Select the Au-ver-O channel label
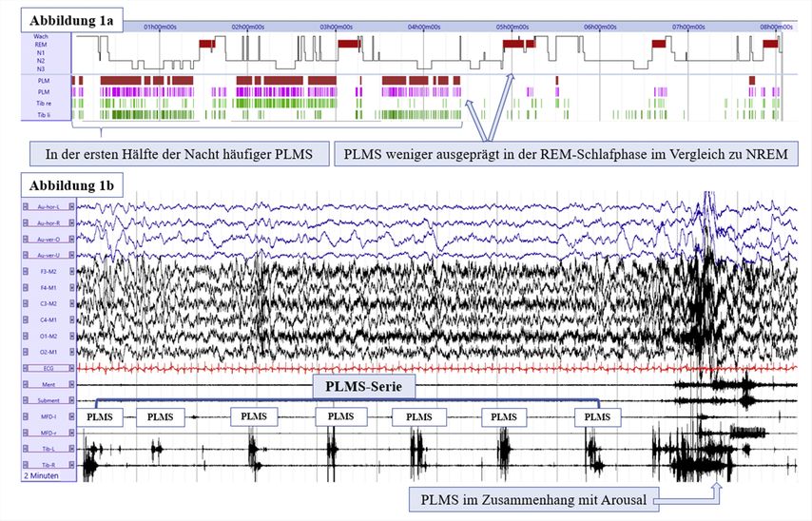The height and width of the screenshot is (521, 812). tap(47, 240)
